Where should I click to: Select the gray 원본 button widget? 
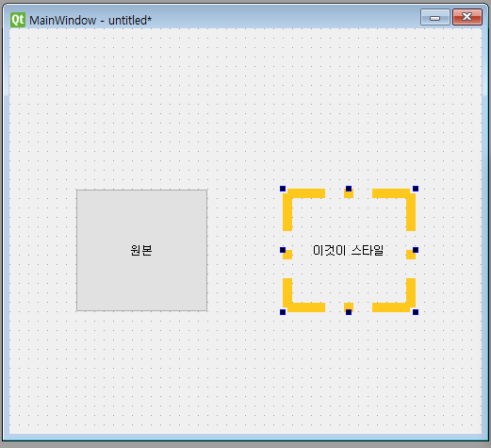tap(141, 250)
